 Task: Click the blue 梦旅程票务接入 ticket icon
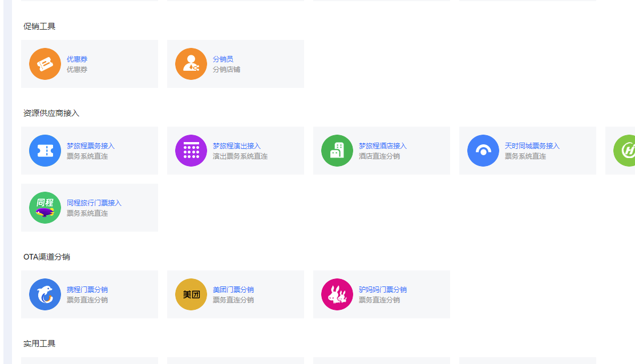click(45, 151)
